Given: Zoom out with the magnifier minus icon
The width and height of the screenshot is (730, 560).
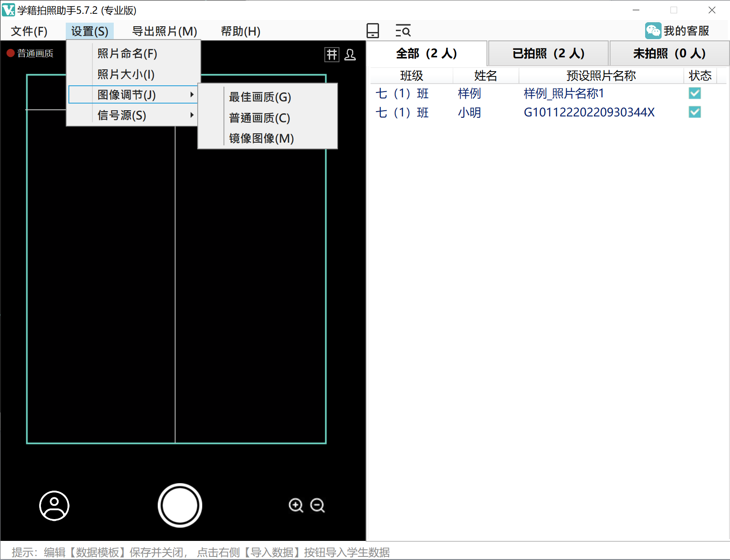Looking at the screenshot, I should pos(318,505).
